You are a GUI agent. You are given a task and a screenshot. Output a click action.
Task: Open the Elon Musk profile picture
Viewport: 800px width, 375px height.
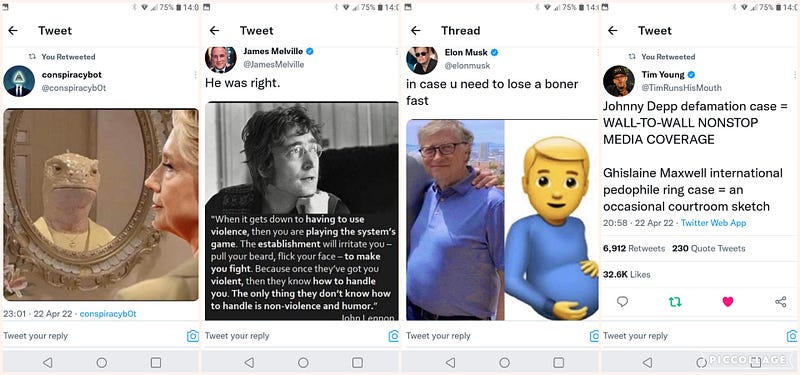[422, 60]
